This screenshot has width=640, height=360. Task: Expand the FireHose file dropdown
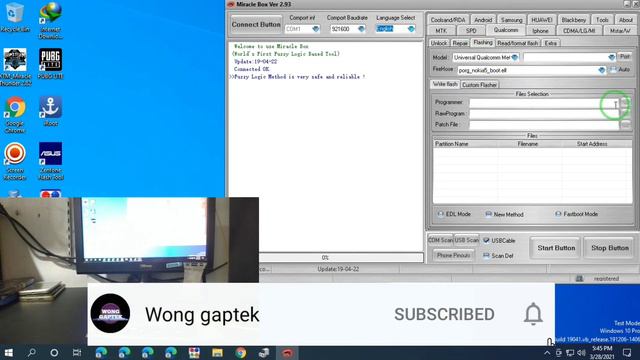601,70
